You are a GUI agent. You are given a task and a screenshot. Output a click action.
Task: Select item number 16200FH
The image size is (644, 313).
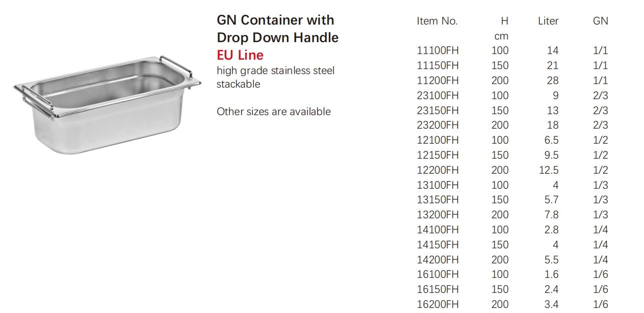pyautogui.click(x=438, y=304)
